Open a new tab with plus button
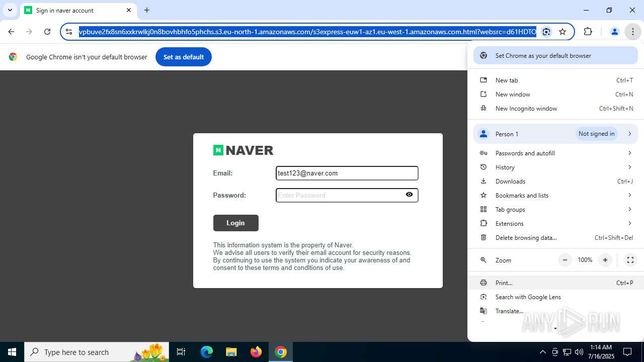The height and width of the screenshot is (362, 644). [x=147, y=10]
